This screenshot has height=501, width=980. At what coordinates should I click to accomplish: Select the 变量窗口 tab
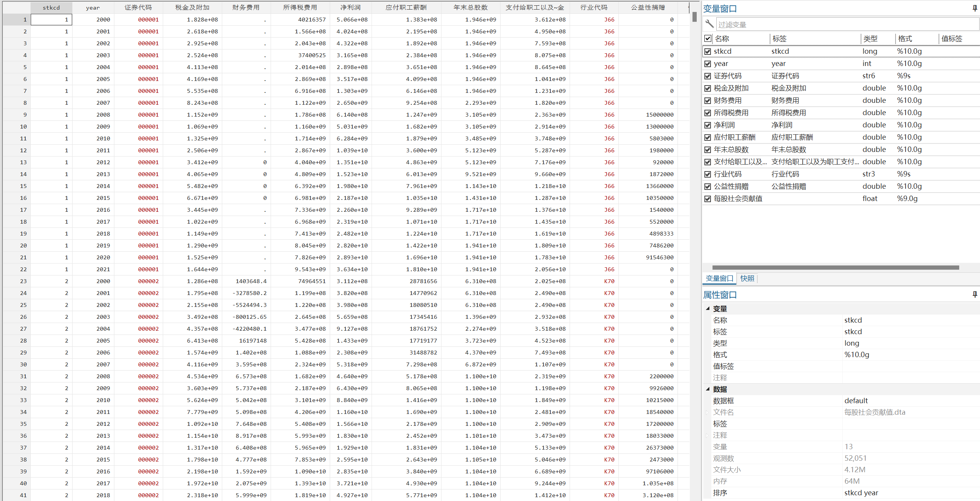(x=719, y=279)
